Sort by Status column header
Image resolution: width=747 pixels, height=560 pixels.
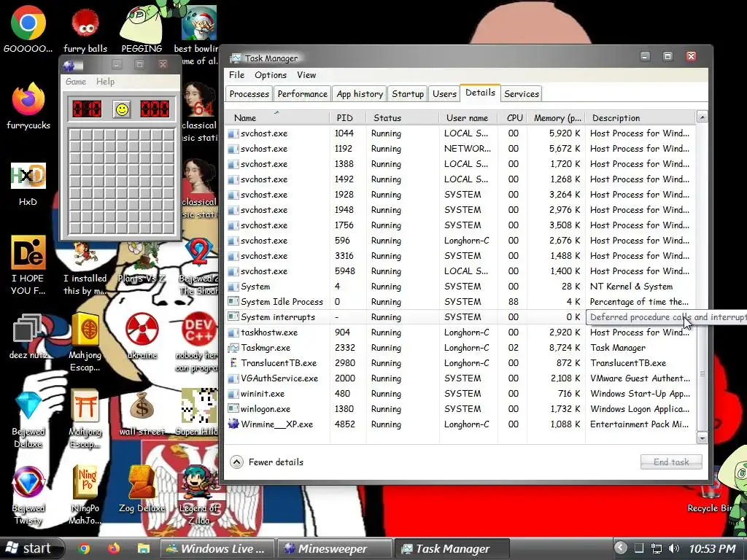403,117
